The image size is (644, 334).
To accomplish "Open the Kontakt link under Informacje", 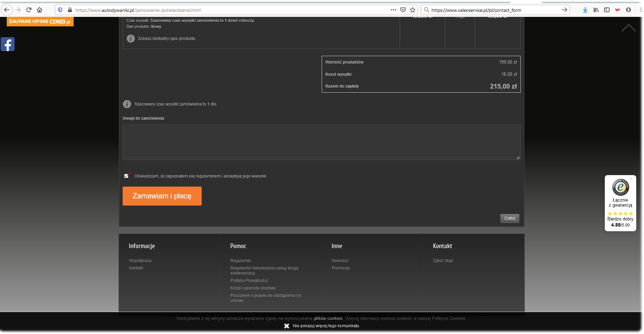I will [136, 268].
